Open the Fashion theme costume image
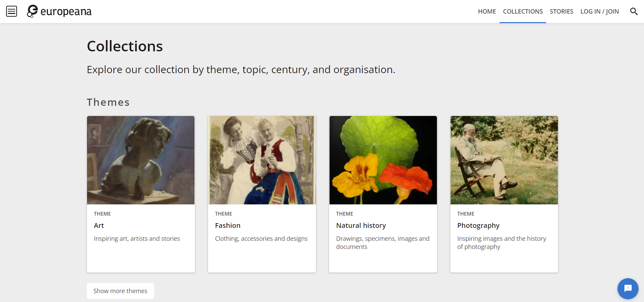 [x=262, y=160]
